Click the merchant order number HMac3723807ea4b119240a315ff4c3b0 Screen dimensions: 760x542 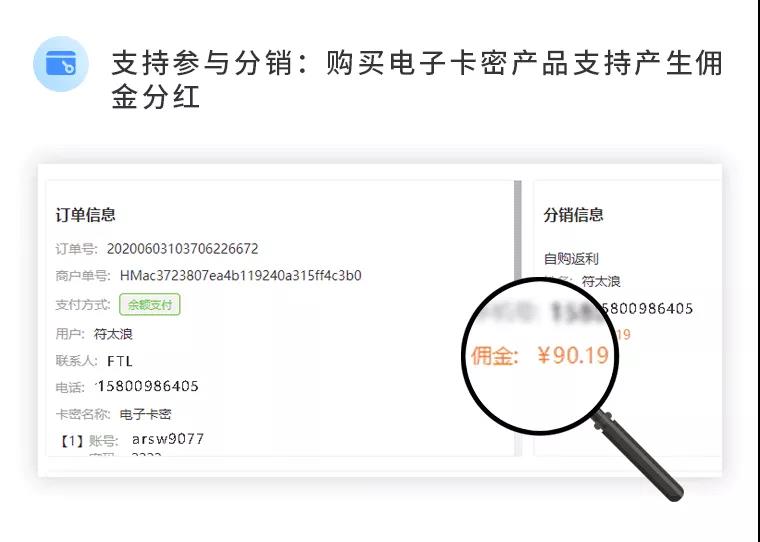point(240,275)
